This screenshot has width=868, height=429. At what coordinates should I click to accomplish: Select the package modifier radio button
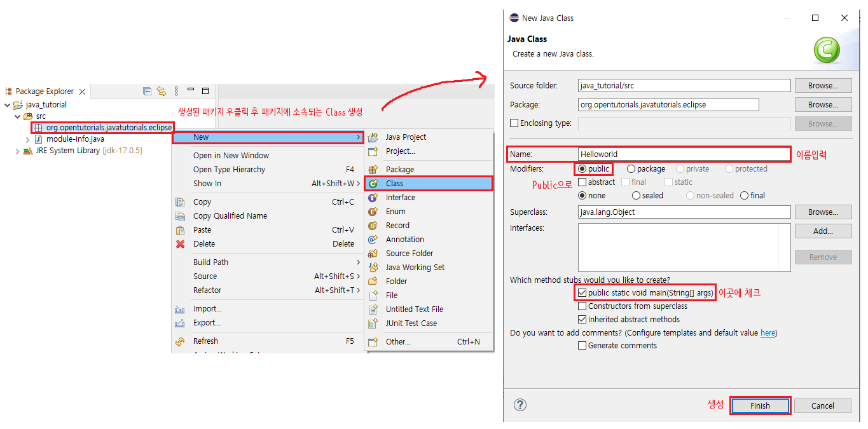point(631,169)
